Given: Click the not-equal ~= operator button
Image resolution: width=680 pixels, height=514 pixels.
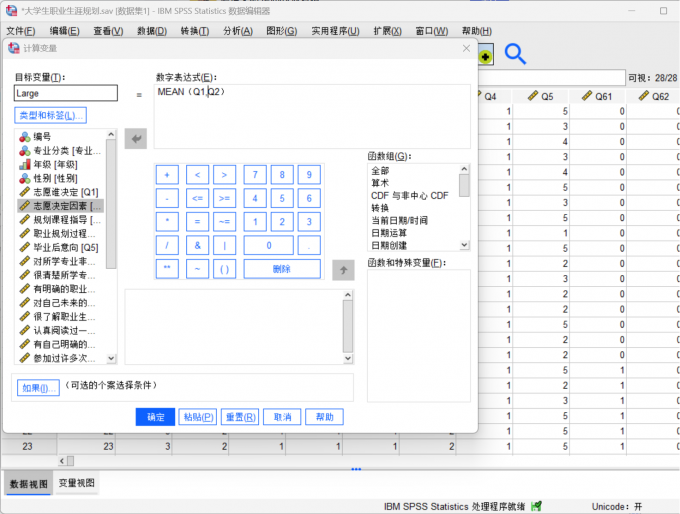Looking at the screenshot, I should (x=224, y=222).
